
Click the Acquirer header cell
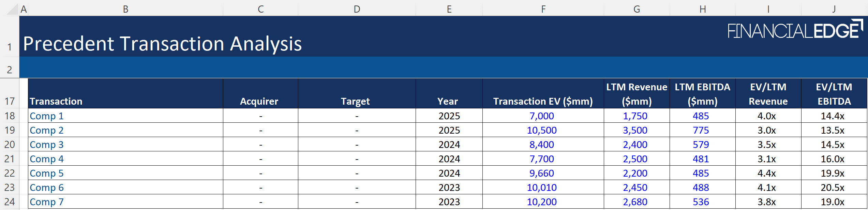pyautogui.click(x=259, y=101)
